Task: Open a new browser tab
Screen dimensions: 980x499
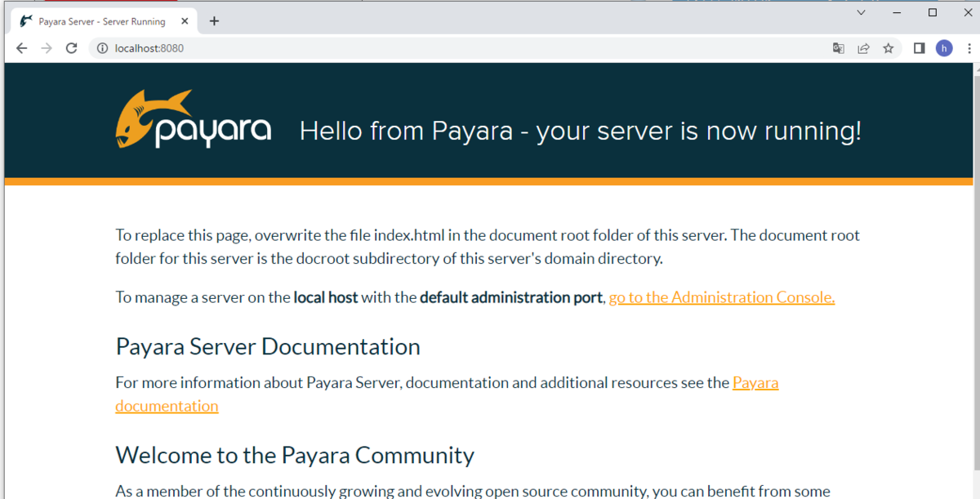Action: pyautogui.click(x=214, y=21)
